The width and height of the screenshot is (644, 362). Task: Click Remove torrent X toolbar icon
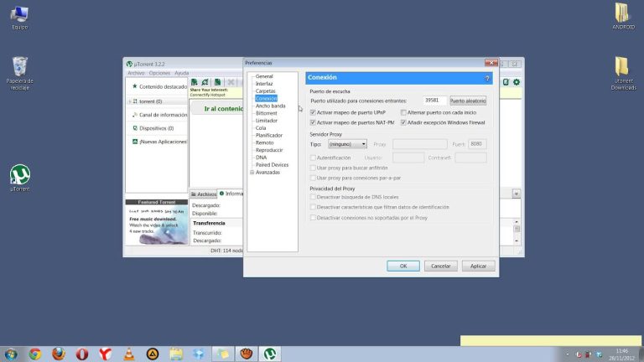pos(231,82)
